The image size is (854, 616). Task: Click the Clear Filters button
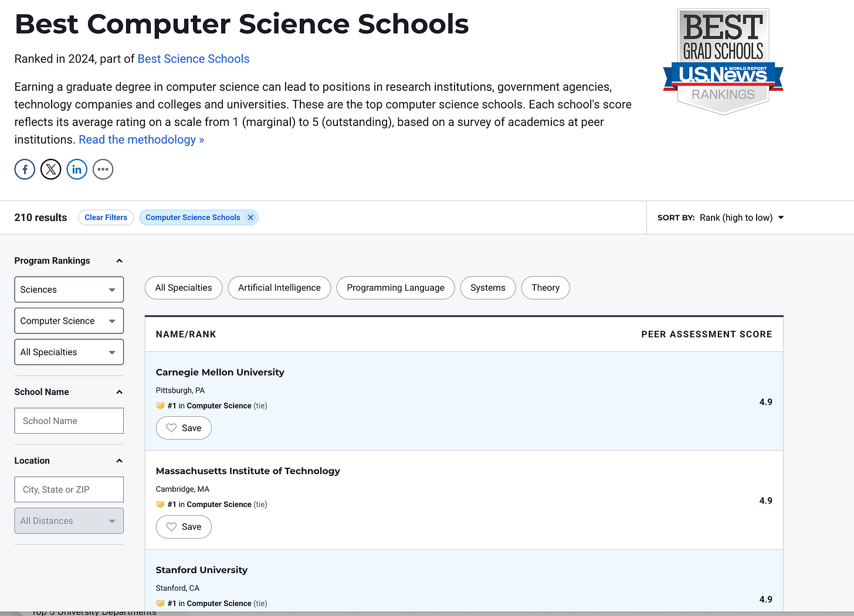pos(106,217)
